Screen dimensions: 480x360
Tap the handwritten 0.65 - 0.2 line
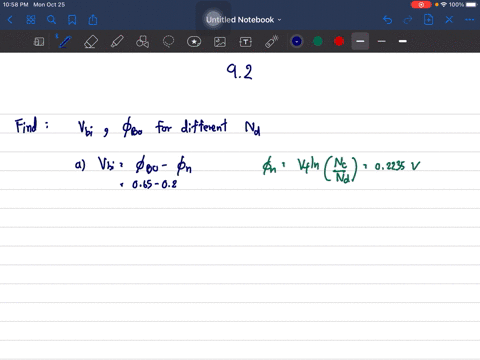click(154, 184)
